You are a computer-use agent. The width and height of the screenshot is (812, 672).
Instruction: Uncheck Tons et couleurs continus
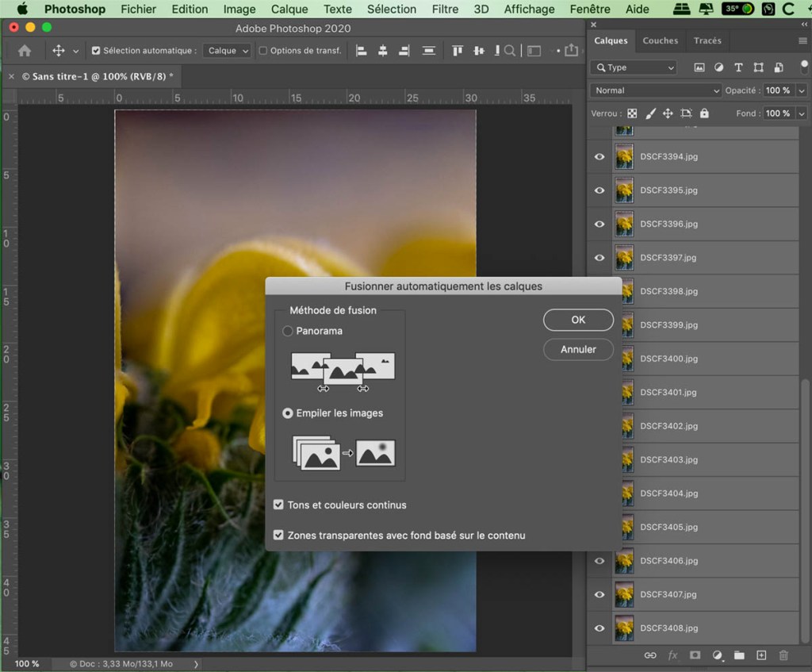tap(278, 505)
